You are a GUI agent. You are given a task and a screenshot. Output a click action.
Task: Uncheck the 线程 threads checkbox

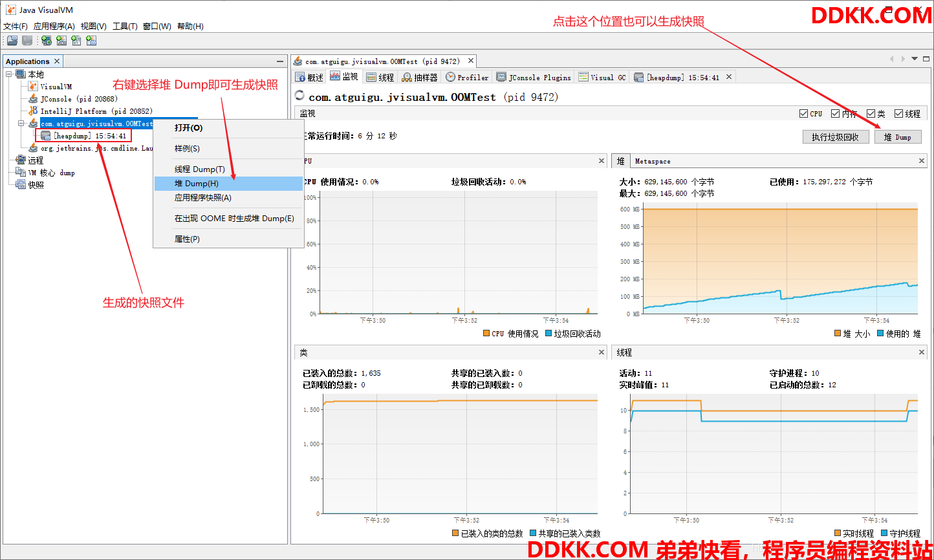899,114
